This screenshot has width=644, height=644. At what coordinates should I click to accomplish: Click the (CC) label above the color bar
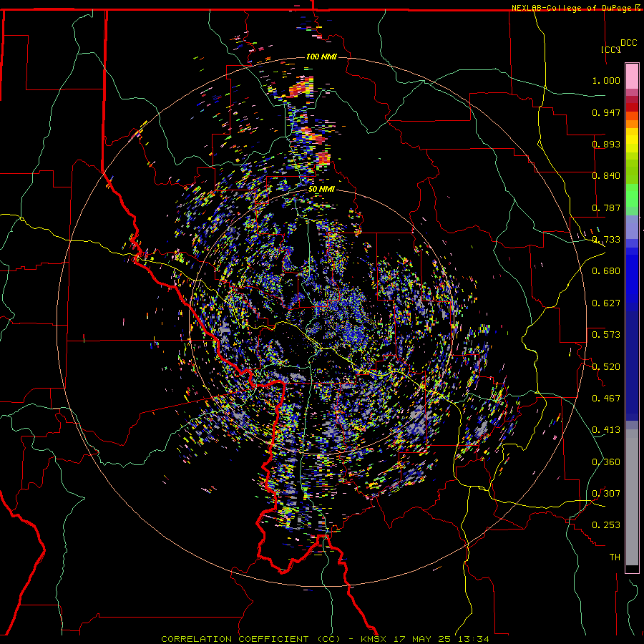(x=610, y=49)
